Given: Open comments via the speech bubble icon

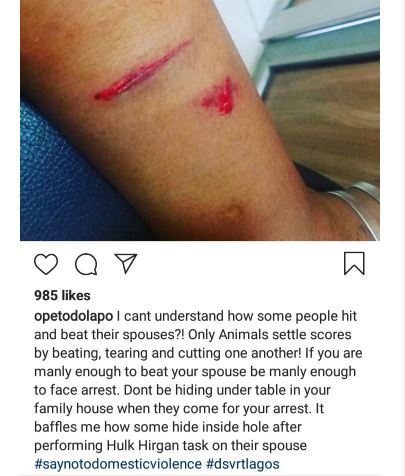Looking at the screenshot, I should (86, 265).
